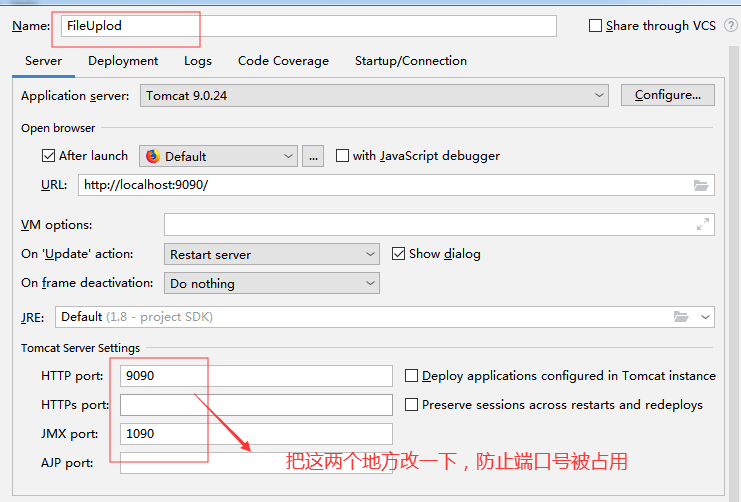Click the 'Open browser' section label
741x502 pixels.
tap(58, 128)
